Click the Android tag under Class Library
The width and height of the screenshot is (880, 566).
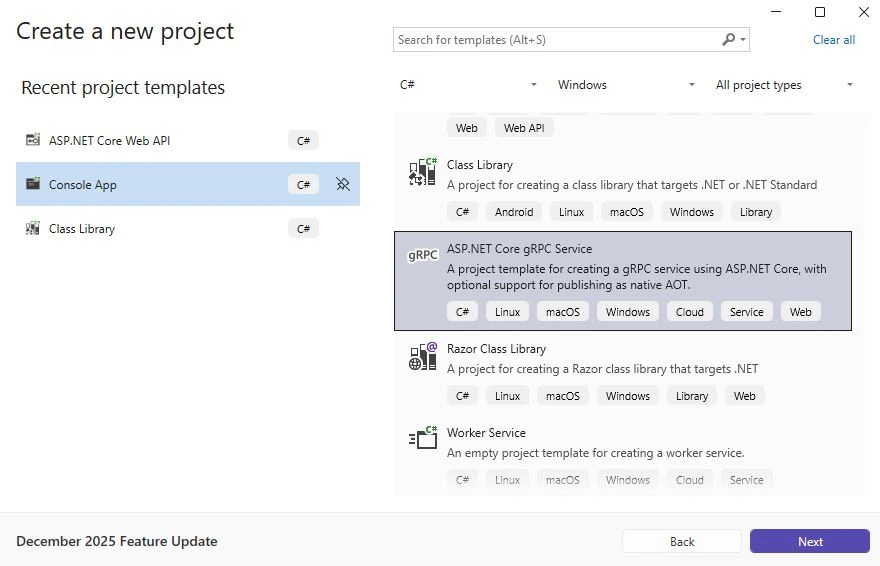coord(514,212)
